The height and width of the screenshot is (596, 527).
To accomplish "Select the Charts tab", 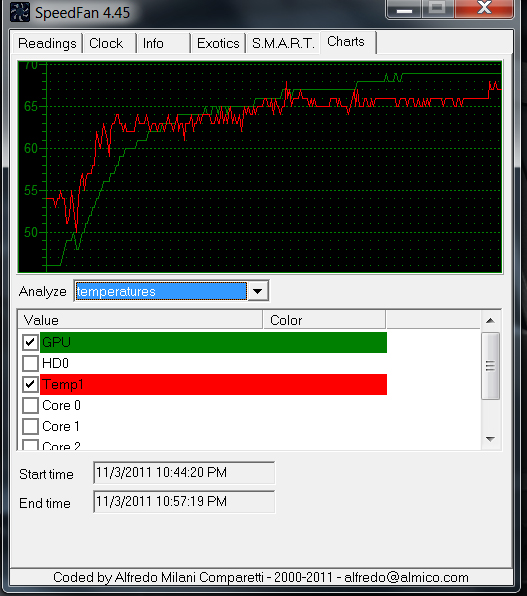I will [x=348, y=42].
